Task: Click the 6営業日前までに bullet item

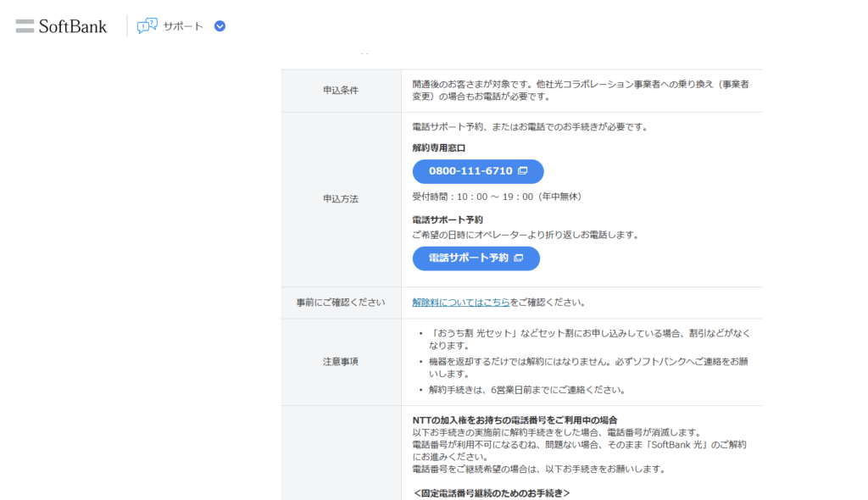Action: point(526,391)
